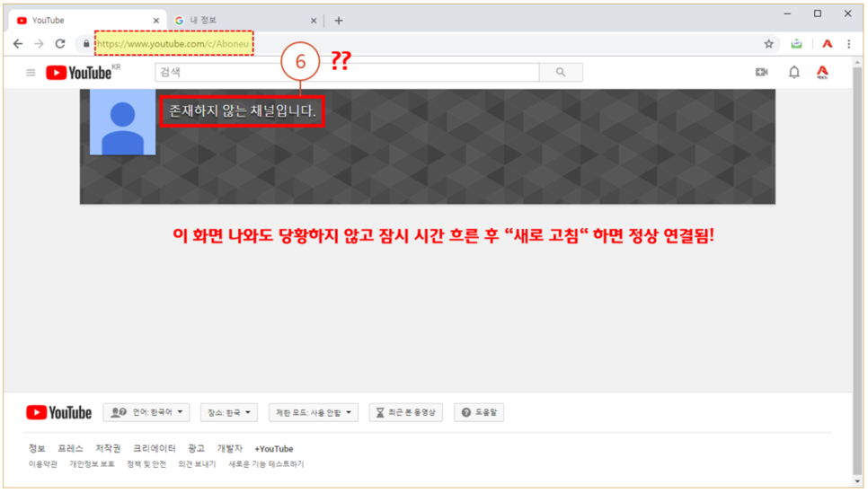Open the 장소: 한국 location dropdown

[229, 413]
